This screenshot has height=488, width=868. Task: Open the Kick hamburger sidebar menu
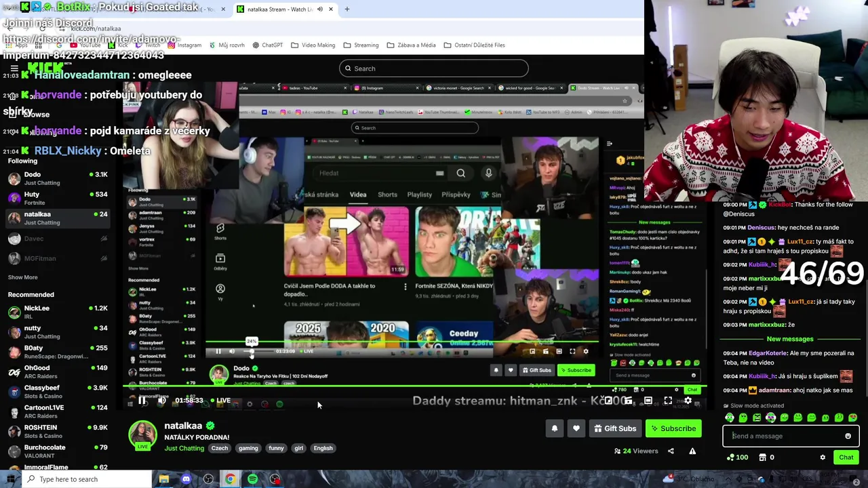point(14,68)
